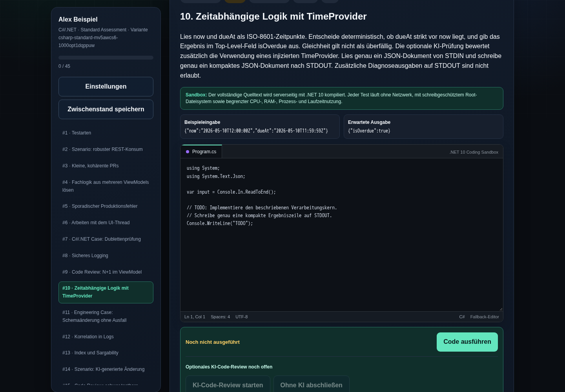
Task: Click the purple dot on Program.cs tab
Action: (x=188, y=152)
